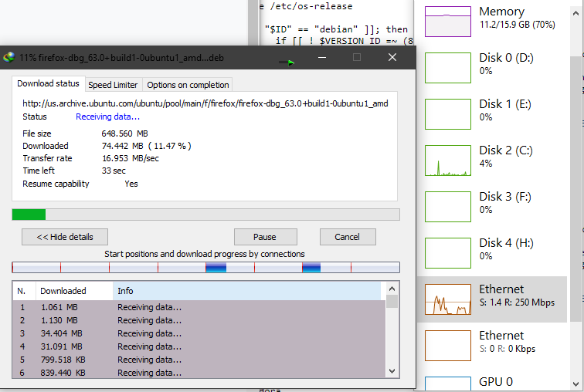
Task: Select the Download status tab
Action: 48,84
